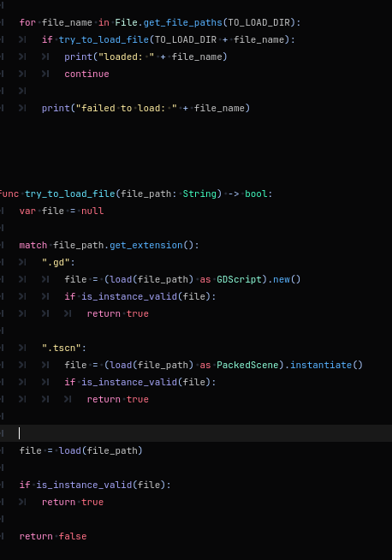Viewport: 392px width, 560px height.
Task: Click the "failed to load: " string
Action: pyautogui.click(x=127, y=108)
